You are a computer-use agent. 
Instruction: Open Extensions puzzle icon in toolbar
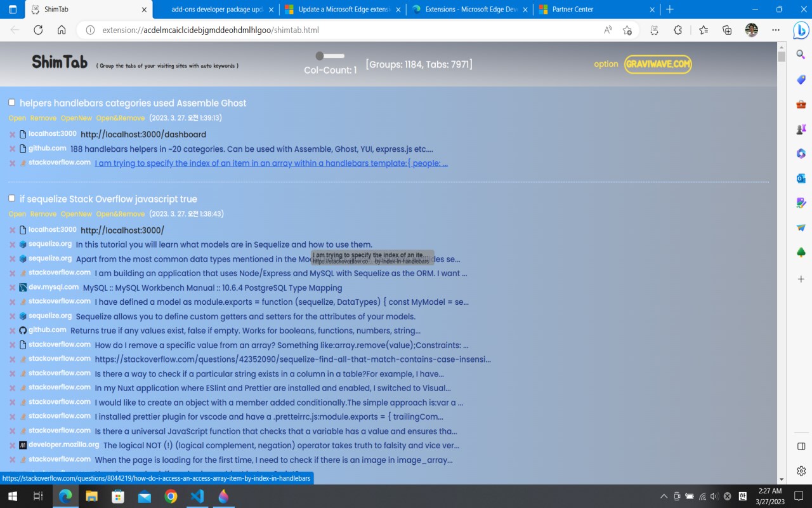tap(678, 30)
